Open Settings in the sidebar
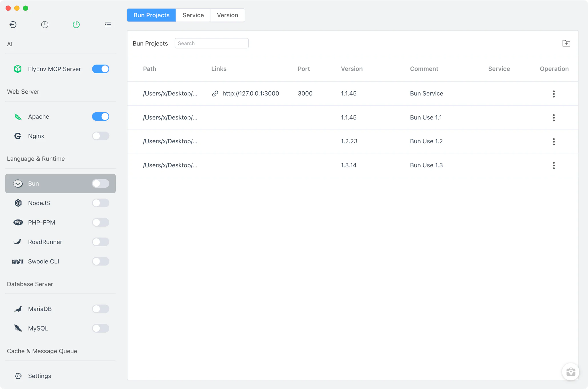The width and height of the screenshot is (588, 389). [x=39, y=376]
